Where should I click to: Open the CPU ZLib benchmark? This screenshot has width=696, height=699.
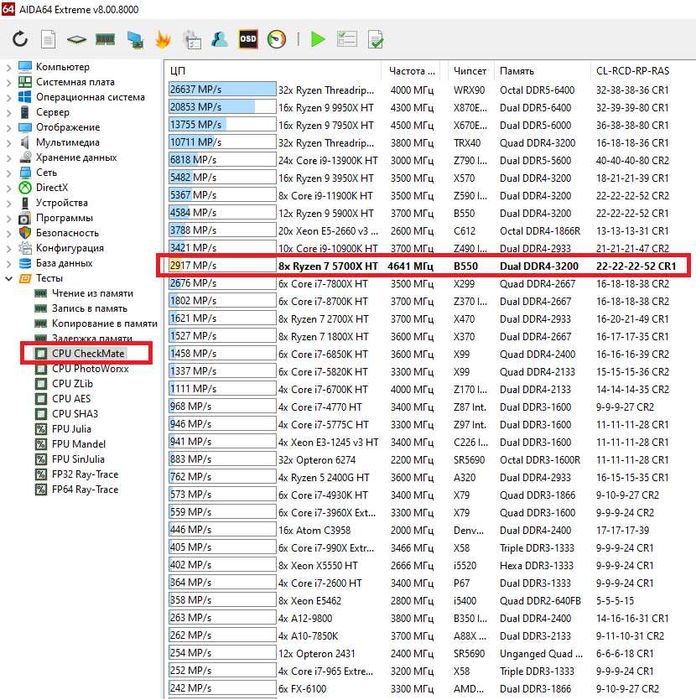coord(72,384)
